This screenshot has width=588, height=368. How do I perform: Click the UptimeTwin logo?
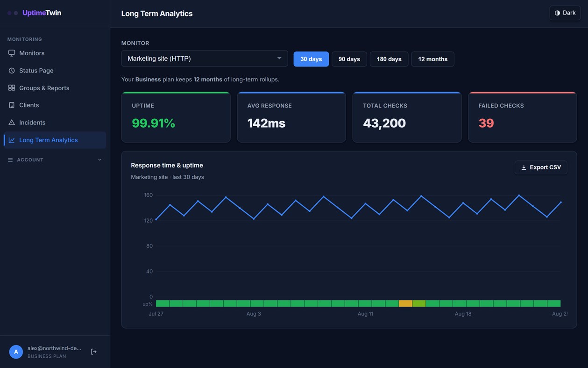pos(35,13)
